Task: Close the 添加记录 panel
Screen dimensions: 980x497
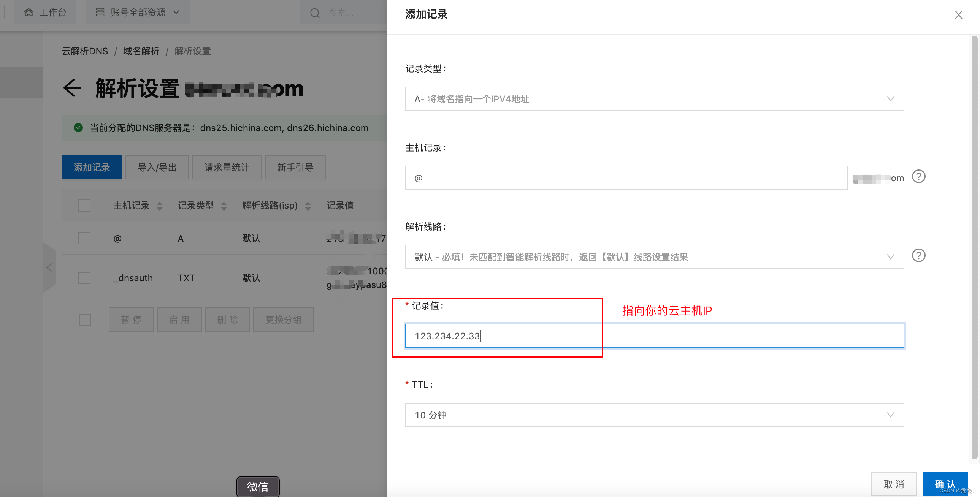Action: (958, 15)
